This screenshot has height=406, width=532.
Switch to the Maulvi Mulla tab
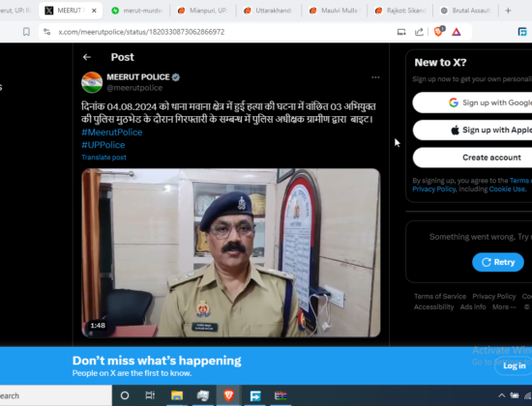click(x=335, y=11)
